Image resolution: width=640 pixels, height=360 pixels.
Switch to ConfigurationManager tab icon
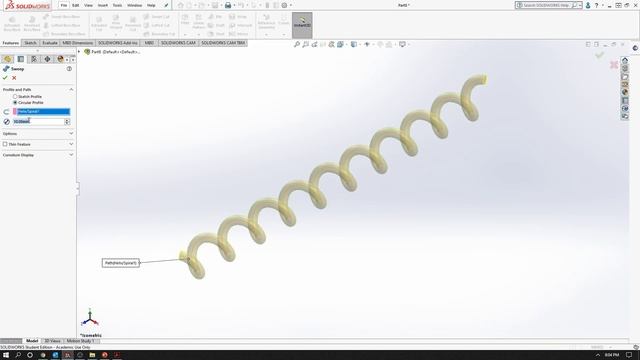pyautogui.click(x=34, y=59)
